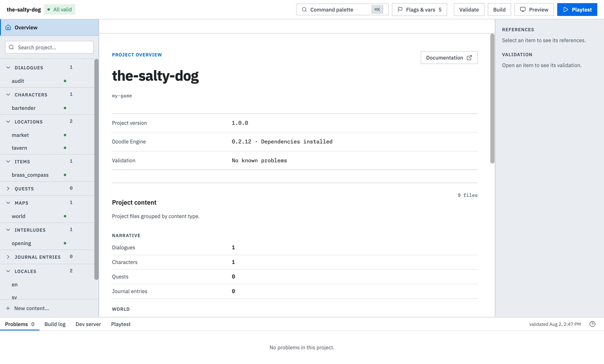This screenshot has height=364, width=604.
Task: Click the All valid status badge
Action: 60,10
